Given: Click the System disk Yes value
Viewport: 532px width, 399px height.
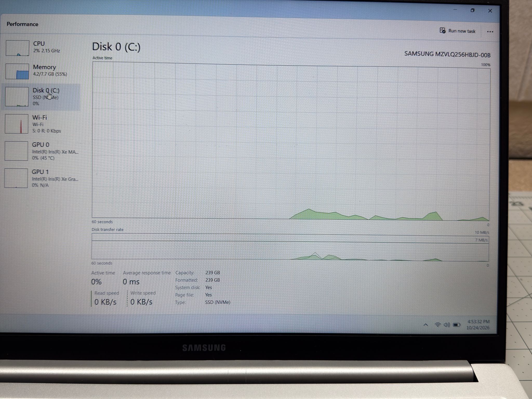Looking at the screenshot, I should [x=208, y=287].
